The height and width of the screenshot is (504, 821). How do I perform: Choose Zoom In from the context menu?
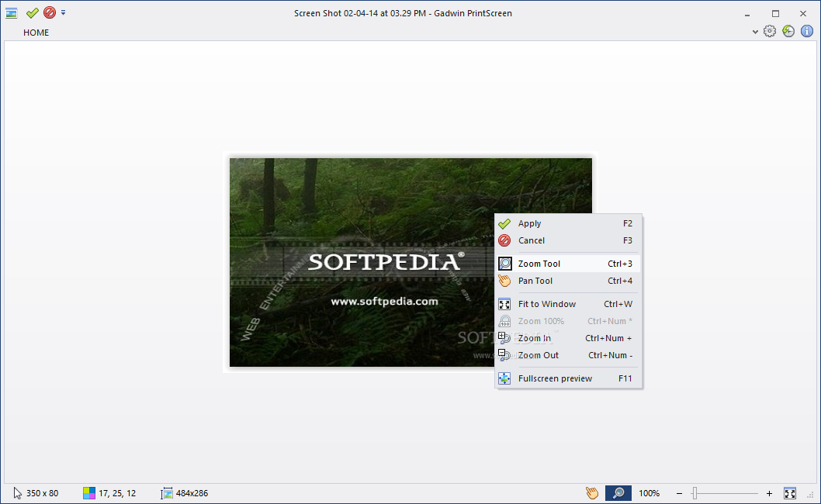[x=568, y=338]
